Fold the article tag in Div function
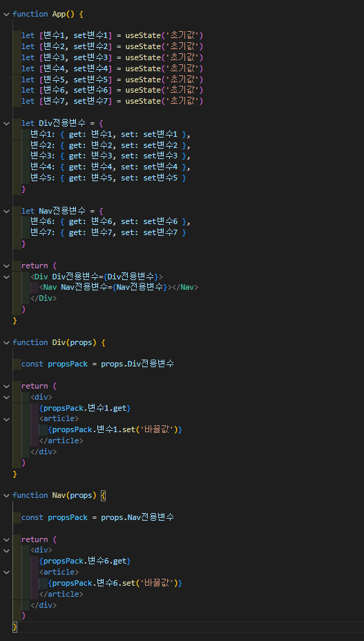This screenshot has width=364, height=641. [6, 419]
